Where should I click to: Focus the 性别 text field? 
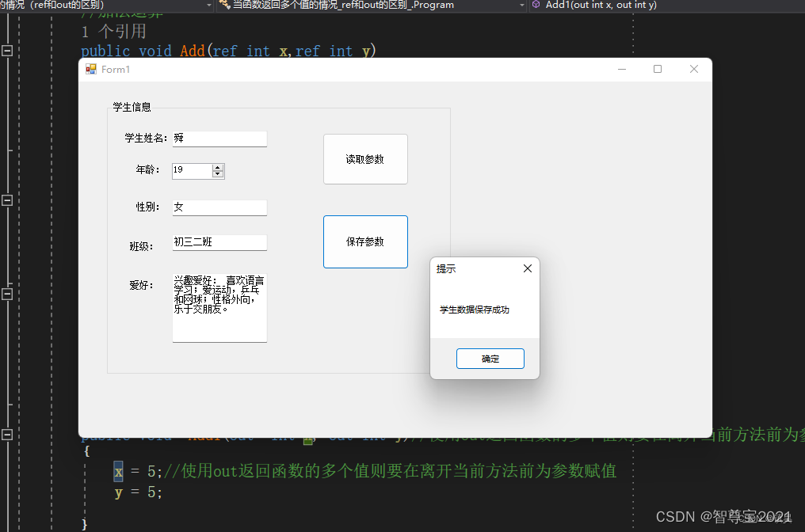pyautogui.click(x=219, y=207)
